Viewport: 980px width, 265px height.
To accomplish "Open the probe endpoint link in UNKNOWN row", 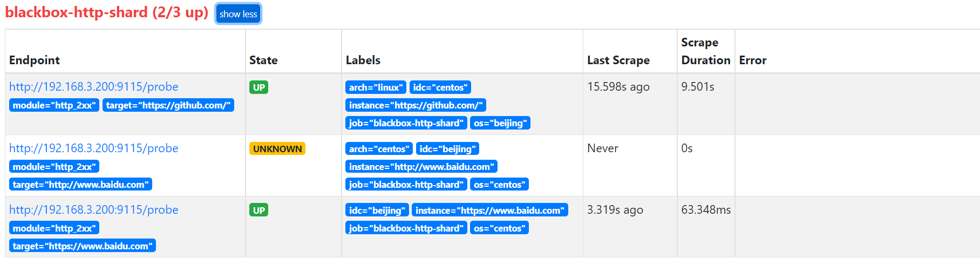I will [x=93, y=148].
